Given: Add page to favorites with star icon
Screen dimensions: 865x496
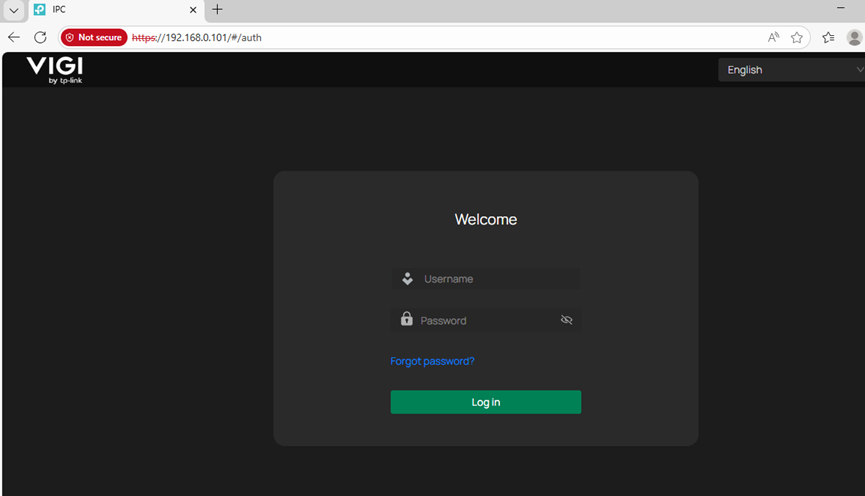Looking at the screenshot, I should click(797, 38).
